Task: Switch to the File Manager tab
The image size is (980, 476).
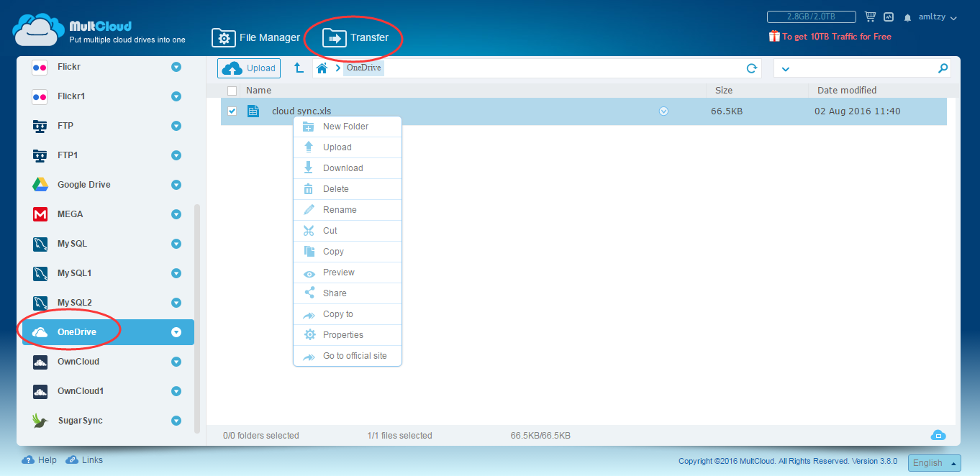Action: pyautogui.click(x=255, y=37)
